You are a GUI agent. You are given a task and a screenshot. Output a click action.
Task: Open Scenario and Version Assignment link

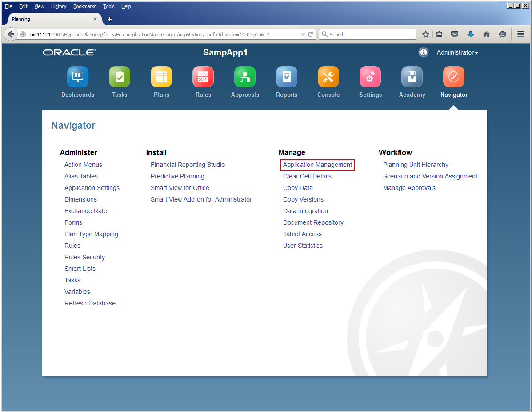[x=430, y=176]
